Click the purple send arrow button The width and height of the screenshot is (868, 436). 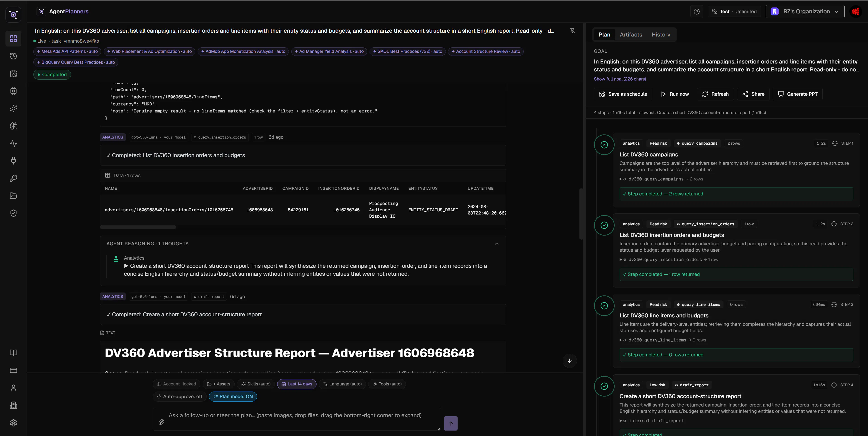coord(451,424)
